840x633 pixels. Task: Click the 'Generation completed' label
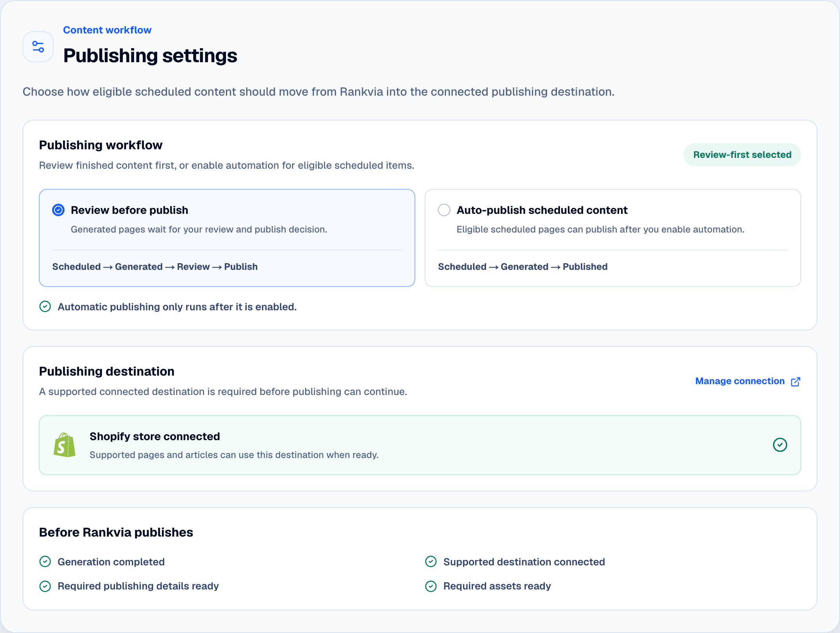pyautogui.click(x=111, y=562)
